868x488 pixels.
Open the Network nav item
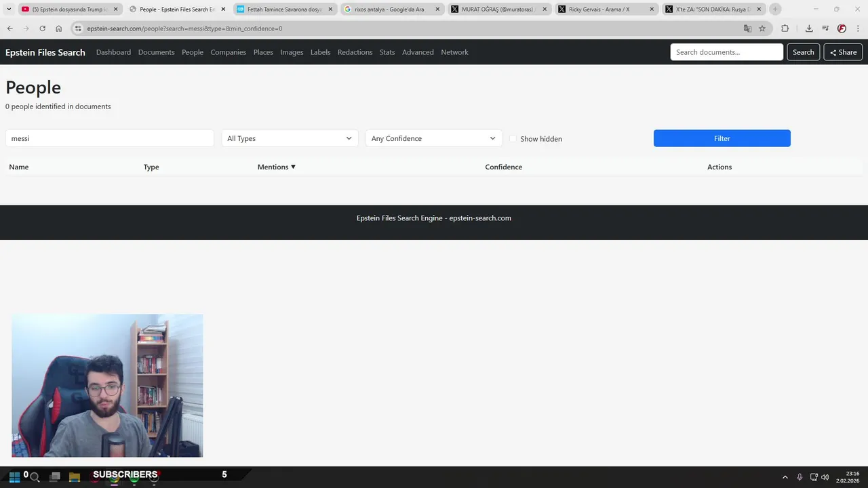(454, 52)
